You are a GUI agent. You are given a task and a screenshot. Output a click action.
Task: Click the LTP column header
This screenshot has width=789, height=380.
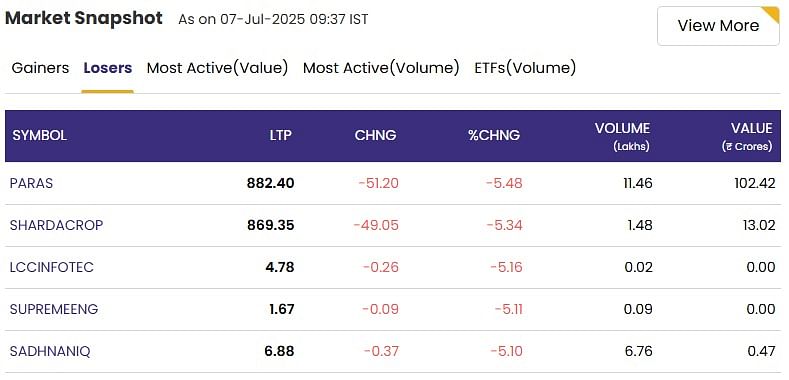280,135
